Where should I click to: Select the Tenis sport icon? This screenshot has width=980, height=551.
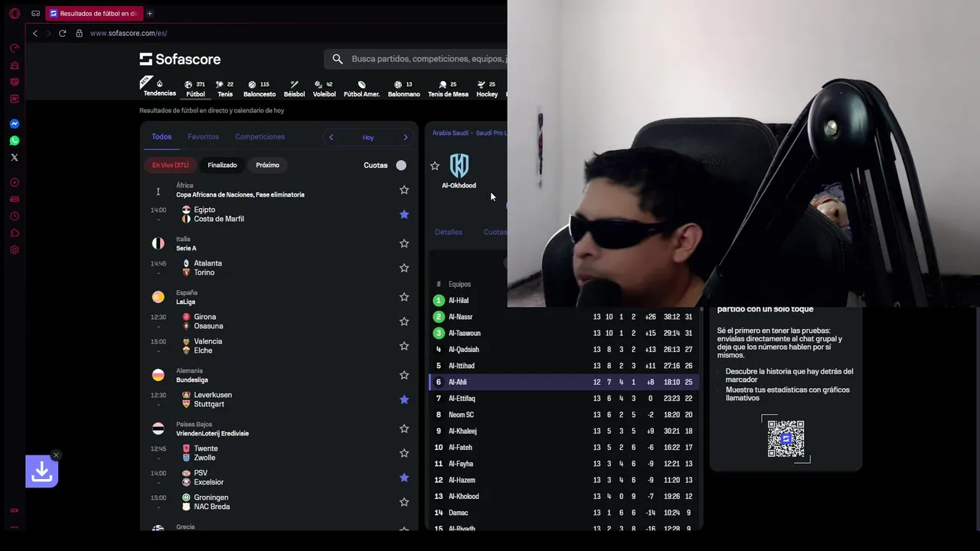pos(225,89)
